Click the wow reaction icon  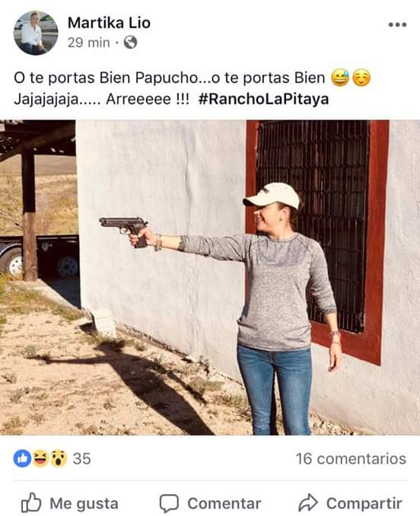(x=59, y=458)
